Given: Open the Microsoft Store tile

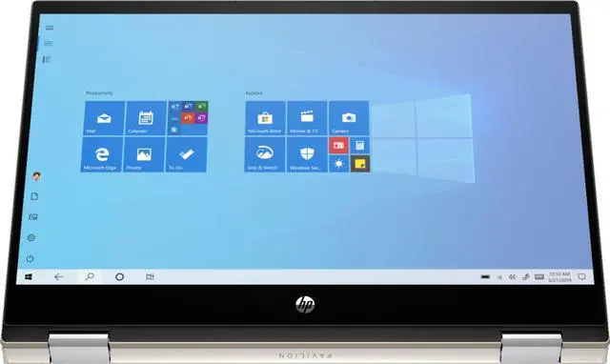Looking at the screenshot, I should click(265, 118).
